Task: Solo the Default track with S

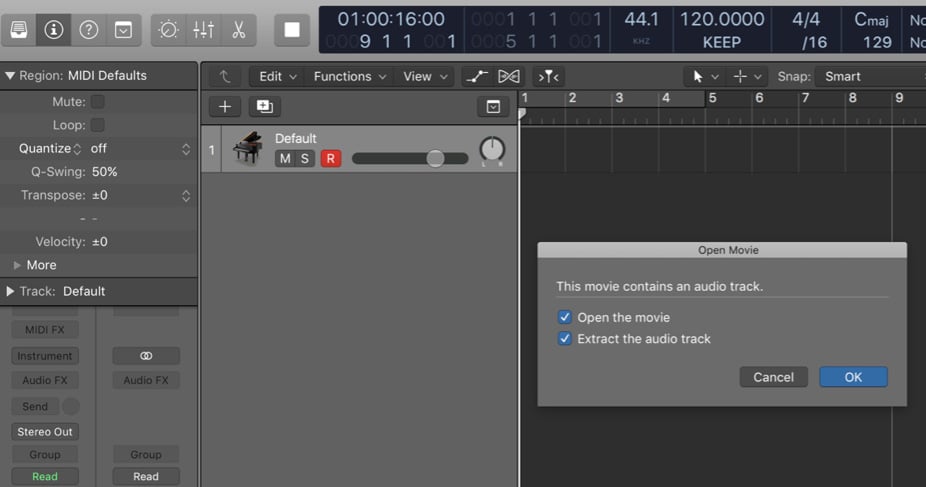Action: pyautogui.click(x=305, y=158)
